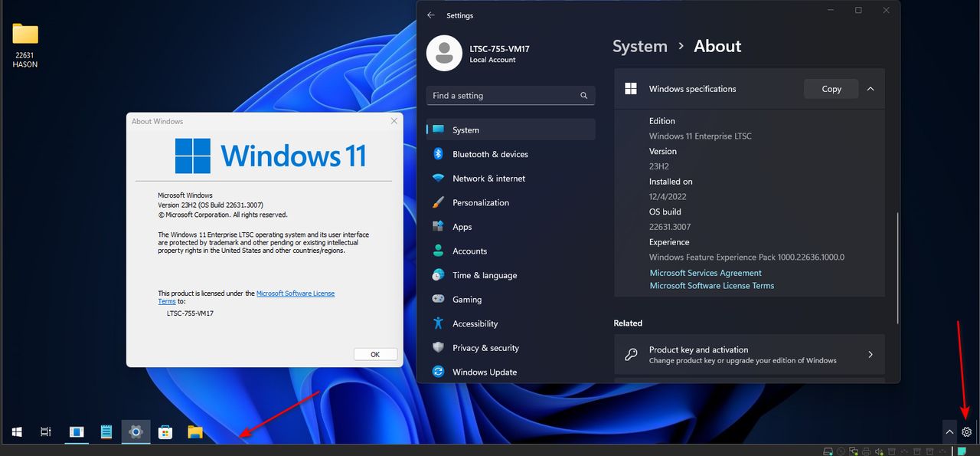980x456 pixels.
Task: Open Microsoft Software License Terms in Settings
Action: pos(712,285)
